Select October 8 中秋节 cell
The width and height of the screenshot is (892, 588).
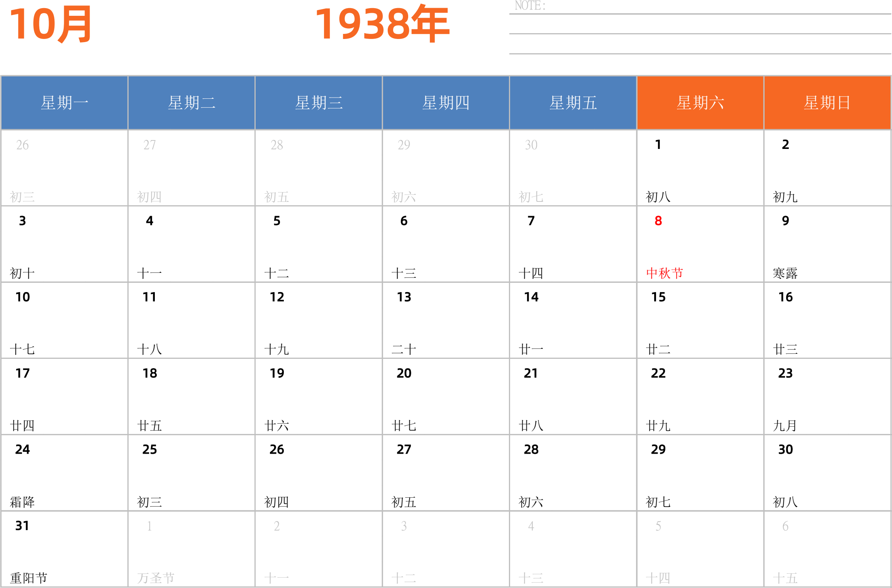700,244
